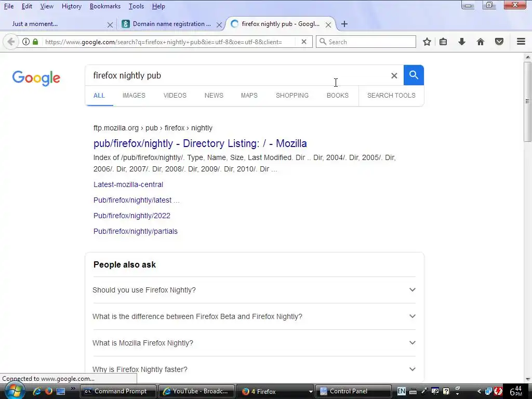
Task: Open SEARCH TOOLS options
Action: pyautogui.click(x=391, y=96)
